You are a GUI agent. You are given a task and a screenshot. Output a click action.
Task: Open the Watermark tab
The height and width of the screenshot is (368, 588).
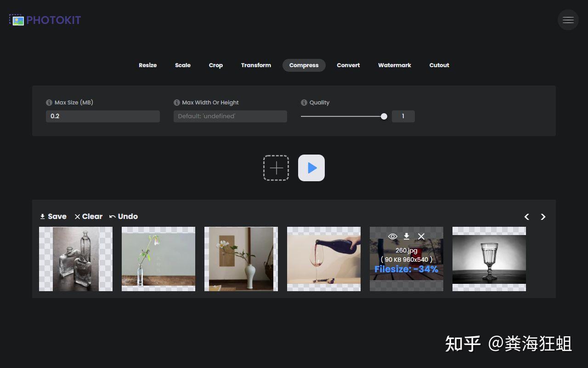pos(395,65)
